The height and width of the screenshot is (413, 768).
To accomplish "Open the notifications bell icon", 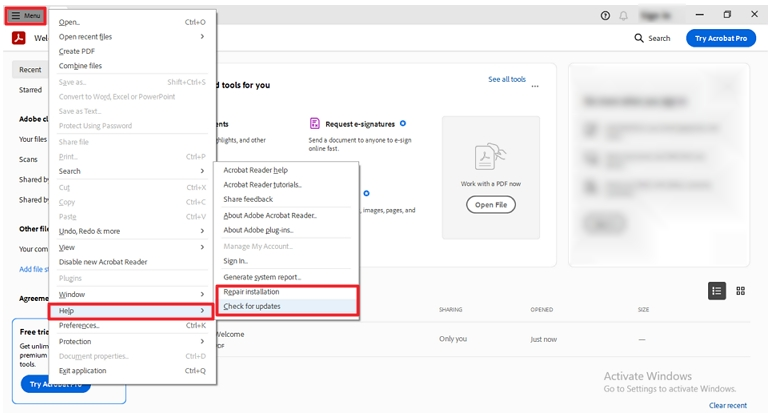I will 624,16.
